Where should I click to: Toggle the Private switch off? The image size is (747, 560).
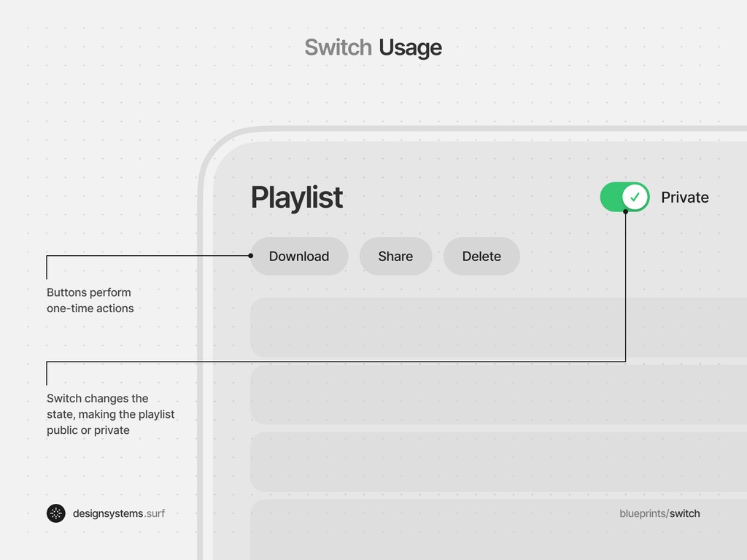pos(624,197)
